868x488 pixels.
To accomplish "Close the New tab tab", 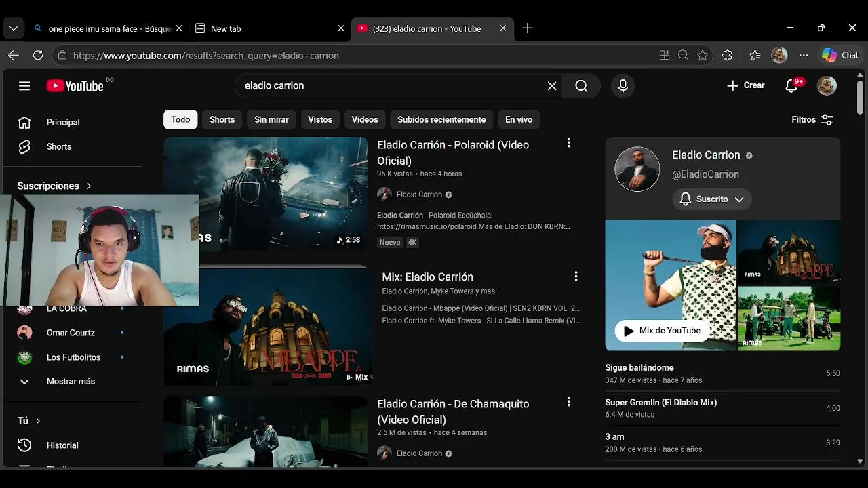I will click(340, 28).
